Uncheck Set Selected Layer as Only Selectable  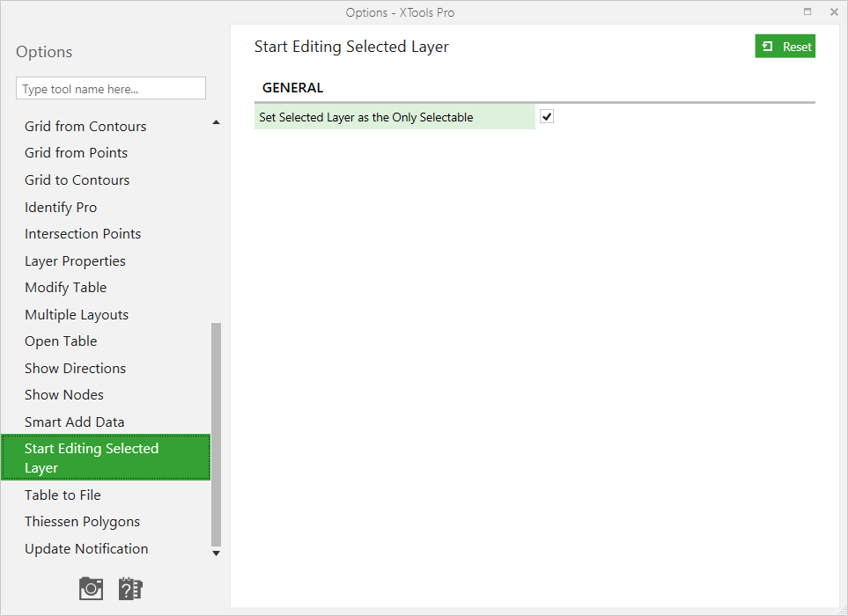547,117
